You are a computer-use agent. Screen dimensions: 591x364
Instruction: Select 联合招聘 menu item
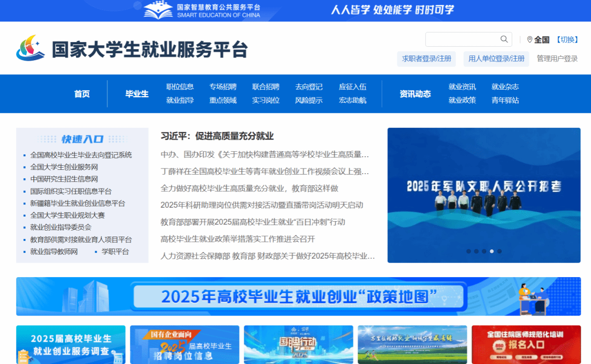(x=266, y=87)
